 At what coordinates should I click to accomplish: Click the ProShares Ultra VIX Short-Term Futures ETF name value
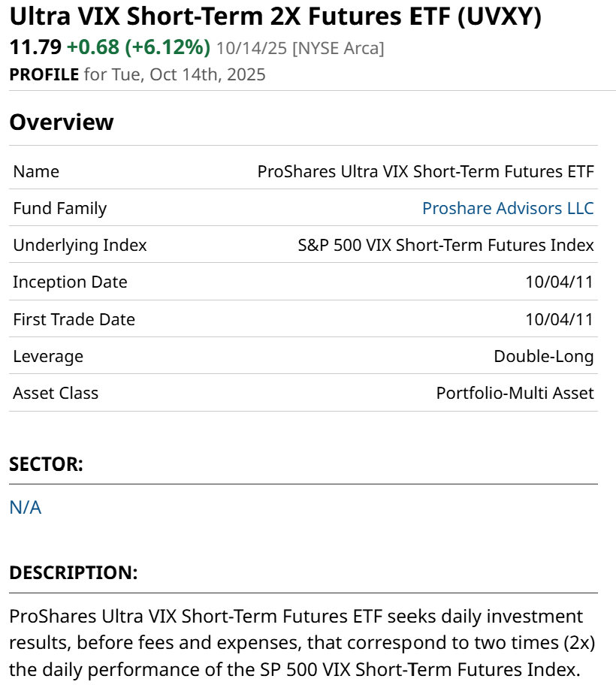pos(425,171)
